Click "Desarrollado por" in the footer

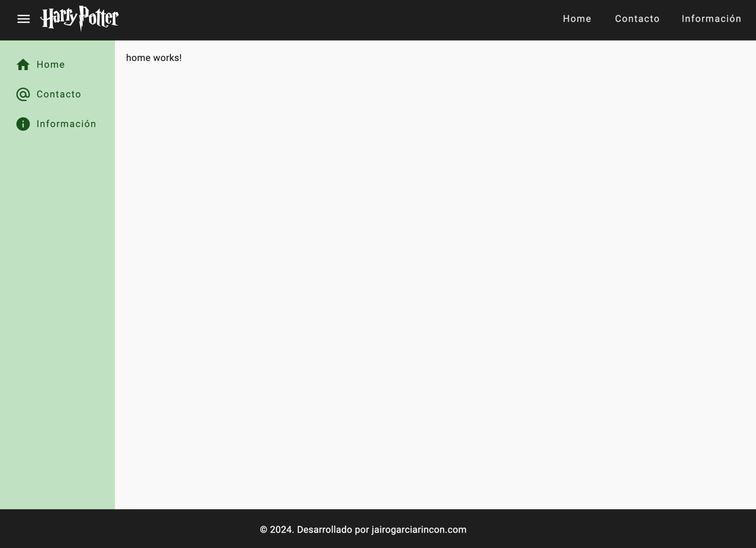click(x=333, y=530)
